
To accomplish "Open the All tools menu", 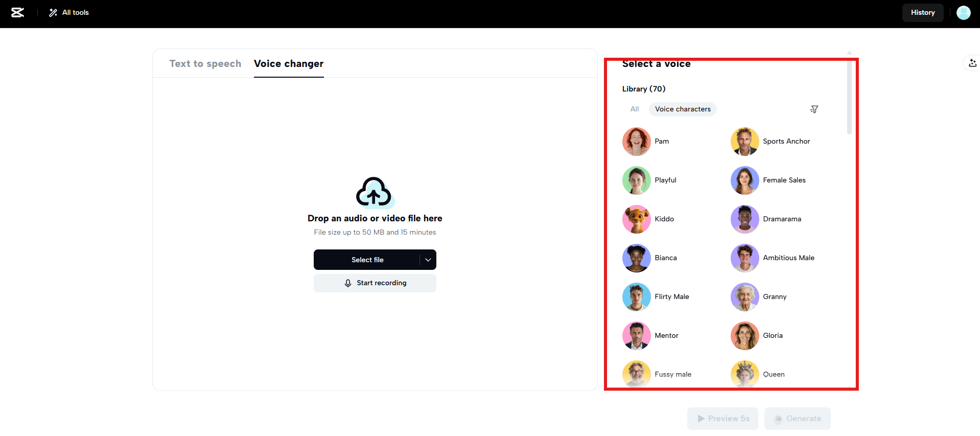I will [x=69, y=13].
